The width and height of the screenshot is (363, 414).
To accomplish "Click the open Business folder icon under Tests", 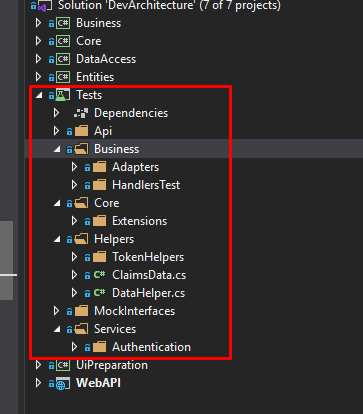I will 81,149.
